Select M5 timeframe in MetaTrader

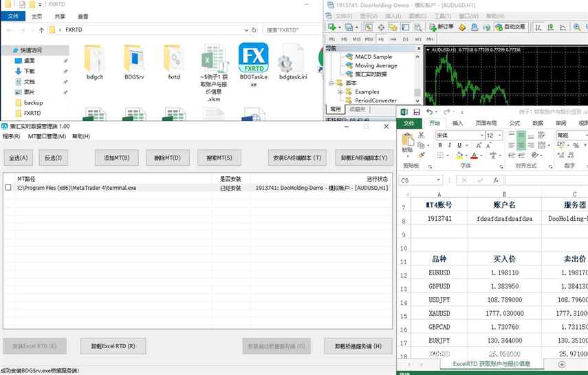coord(344,39)
